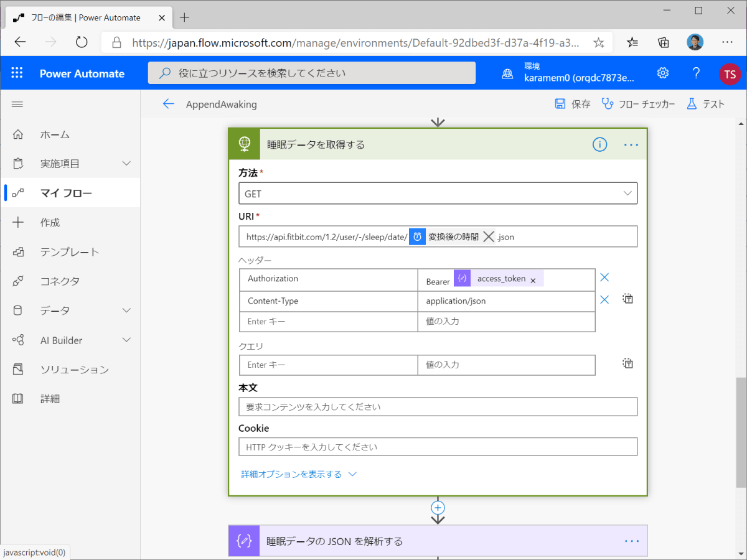Refresh the browser page
Screen dimensions: 747x560
(82, 42)
